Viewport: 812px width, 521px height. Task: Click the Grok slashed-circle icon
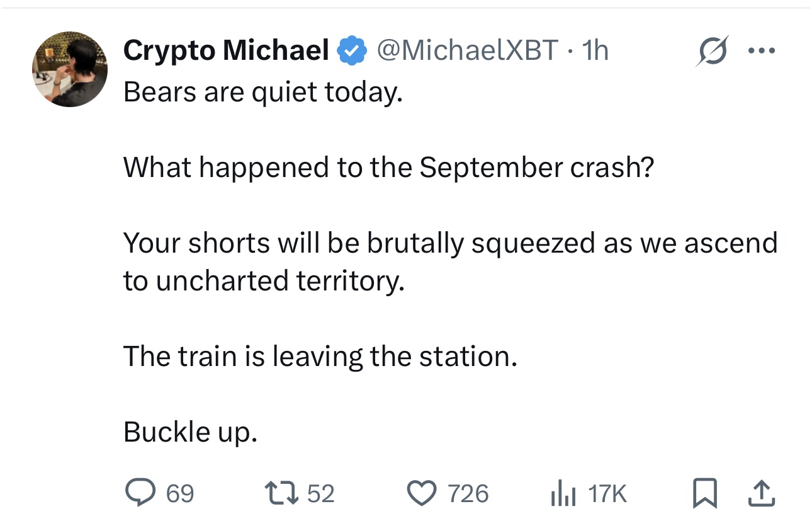click(x=711, y=51)
